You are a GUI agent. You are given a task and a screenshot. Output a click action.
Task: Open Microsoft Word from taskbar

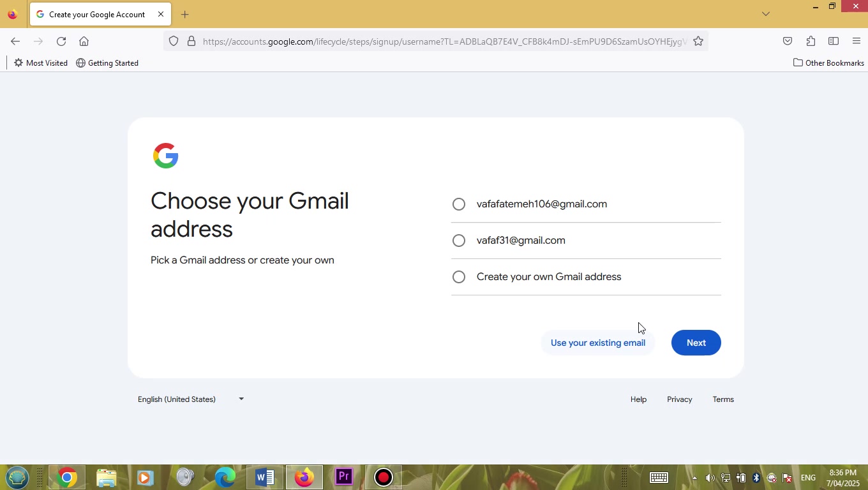pyautogui.click(x=264, y=477)
